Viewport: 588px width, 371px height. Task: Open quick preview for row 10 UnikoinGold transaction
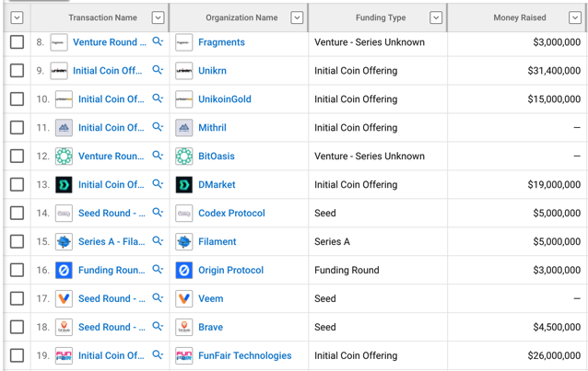click(x=158, y=99)
